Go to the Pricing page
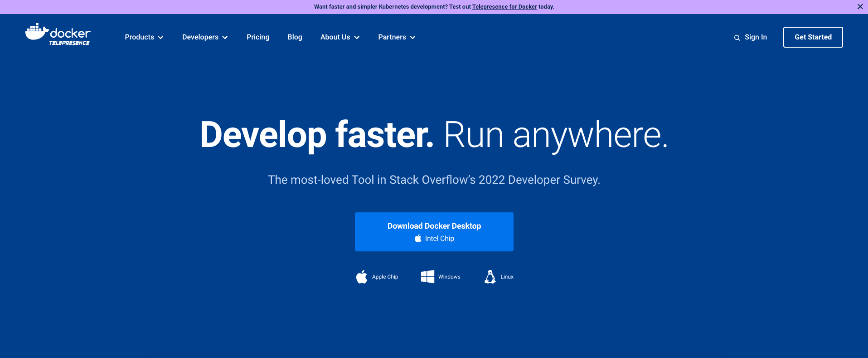The height and width of the screenshot is (358, 868). point(258,37)
